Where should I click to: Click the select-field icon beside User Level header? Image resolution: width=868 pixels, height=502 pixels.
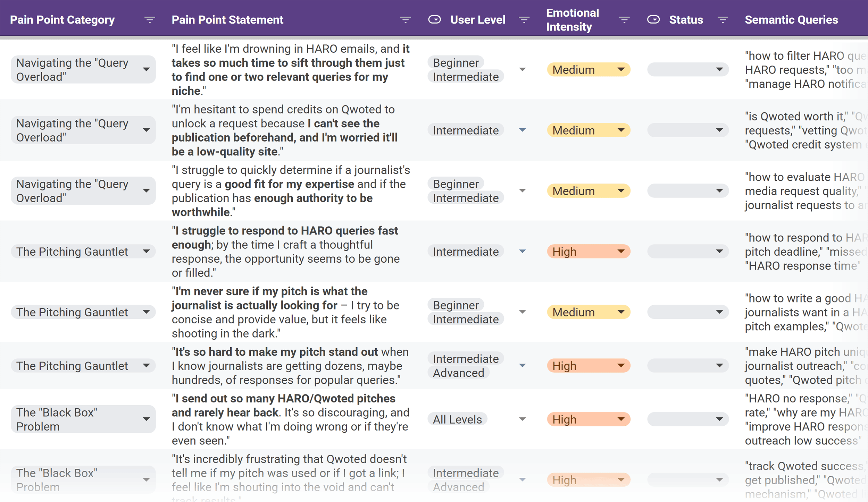coord(435,20)
